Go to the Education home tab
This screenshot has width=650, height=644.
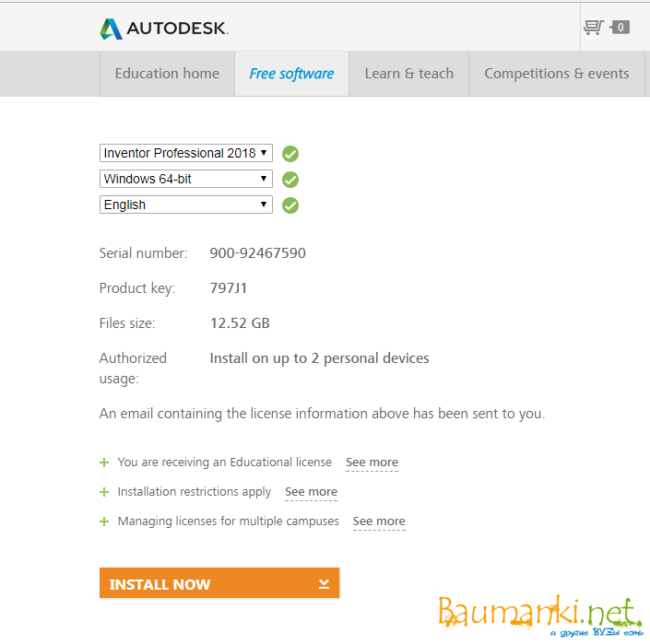coord(167,74)
